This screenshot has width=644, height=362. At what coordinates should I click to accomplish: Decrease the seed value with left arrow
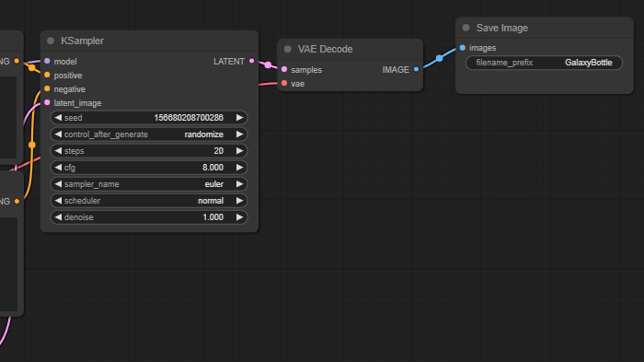point(58,118)
